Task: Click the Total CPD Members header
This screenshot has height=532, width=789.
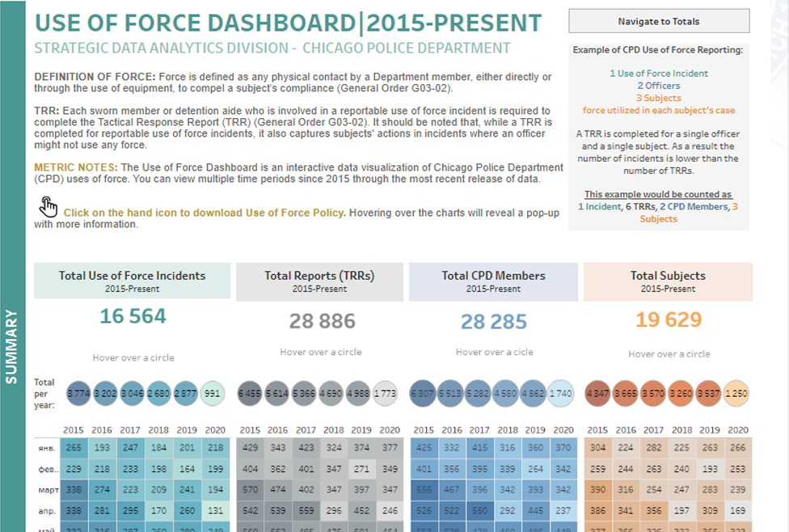Action: click(493, 282)
